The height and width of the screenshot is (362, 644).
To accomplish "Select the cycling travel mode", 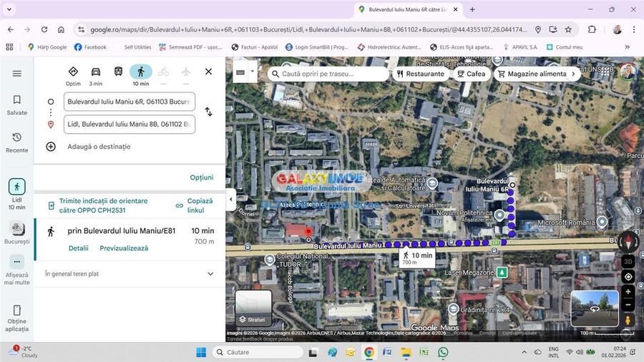I will click(x=163, y=72).
